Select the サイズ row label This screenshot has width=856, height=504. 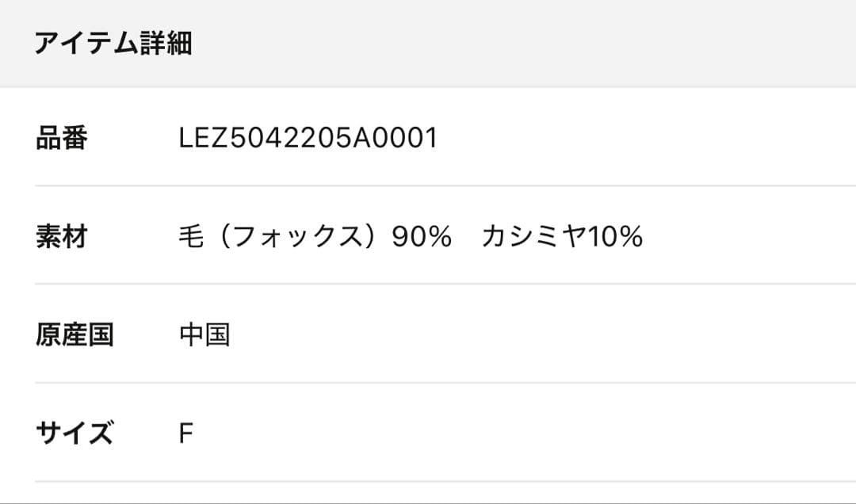(x=75, y=433)
